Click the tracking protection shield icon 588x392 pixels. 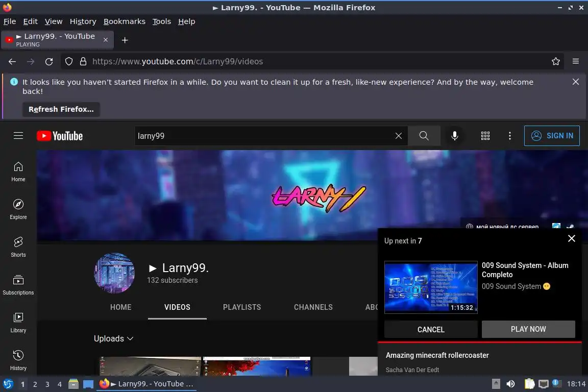click(69, 62)
